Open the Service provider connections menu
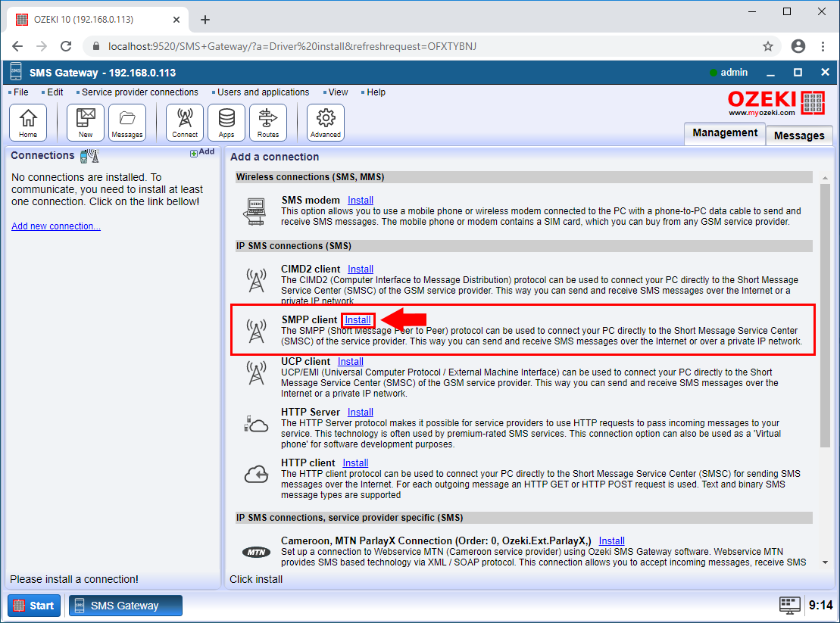Viewport: 840px width, 623px height. coord(139,92)
